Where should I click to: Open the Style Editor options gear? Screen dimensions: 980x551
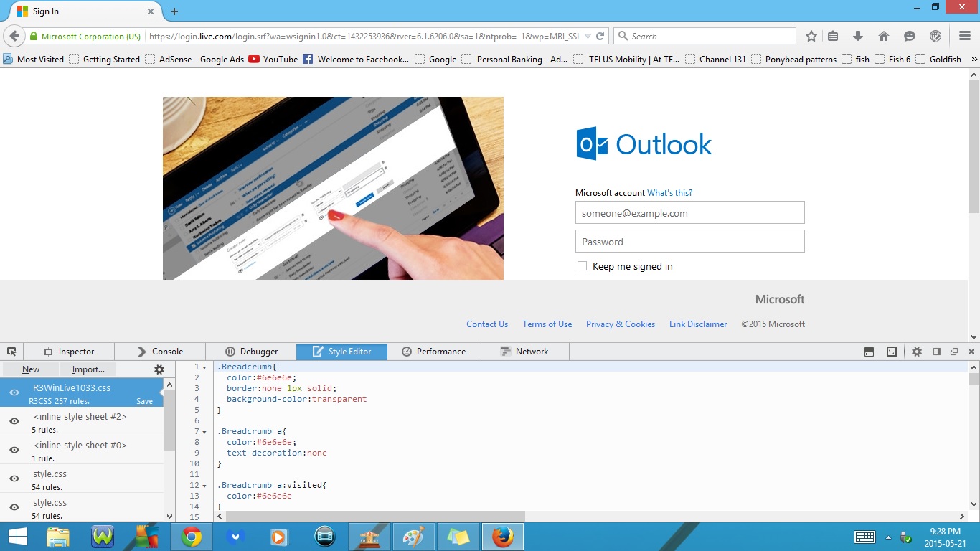click(x=159, y=369)
